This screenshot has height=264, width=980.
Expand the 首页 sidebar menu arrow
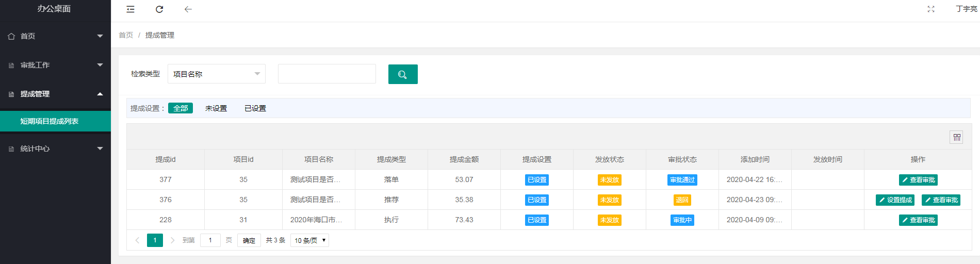pyautogui.click(x=100, y=36)
